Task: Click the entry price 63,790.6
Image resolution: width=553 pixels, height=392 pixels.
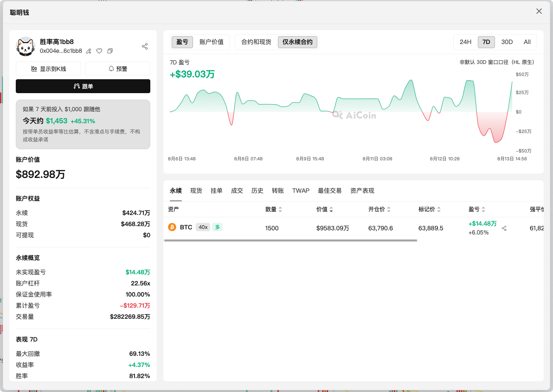Action: click(380, 228)
